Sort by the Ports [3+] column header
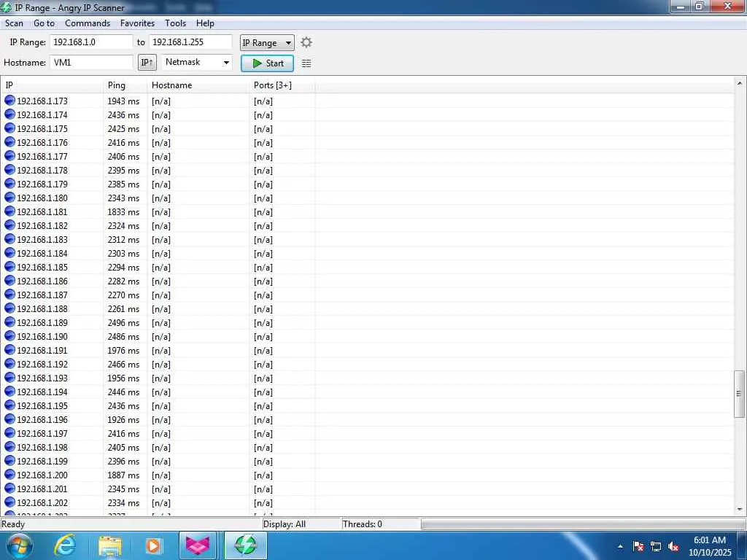The image size is (747, 560). coord(282,85)
